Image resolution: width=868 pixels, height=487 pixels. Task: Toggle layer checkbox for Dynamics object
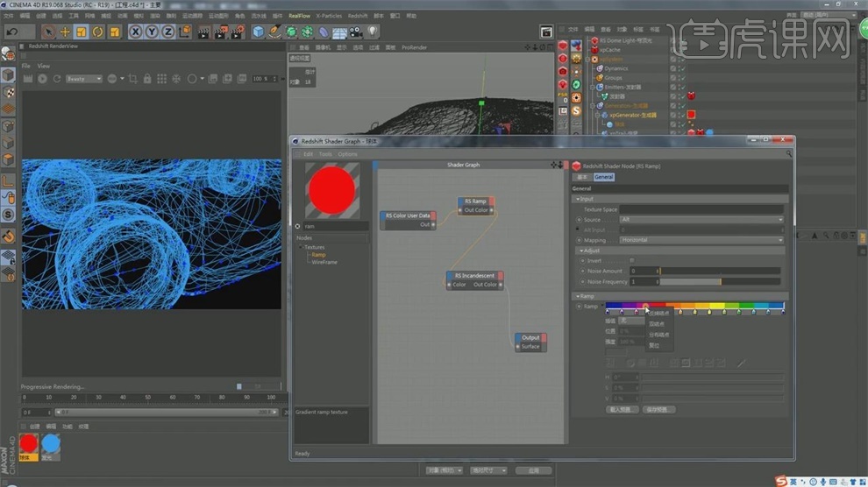point(673,68)
